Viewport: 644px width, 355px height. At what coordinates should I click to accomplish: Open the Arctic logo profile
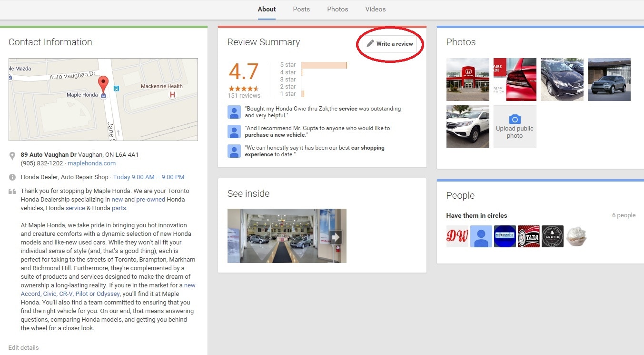(x=553, y=236)
